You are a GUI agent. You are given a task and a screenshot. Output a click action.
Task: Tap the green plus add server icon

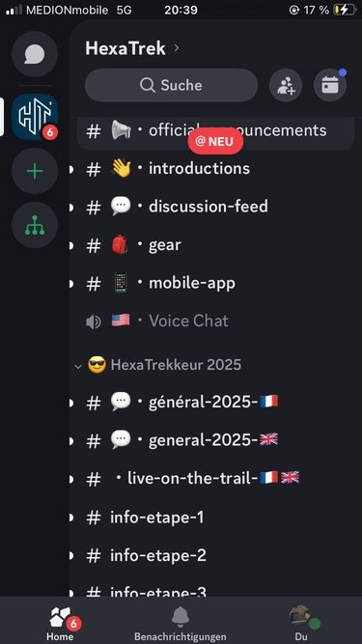pyautogui.click(x=35, y=171)
